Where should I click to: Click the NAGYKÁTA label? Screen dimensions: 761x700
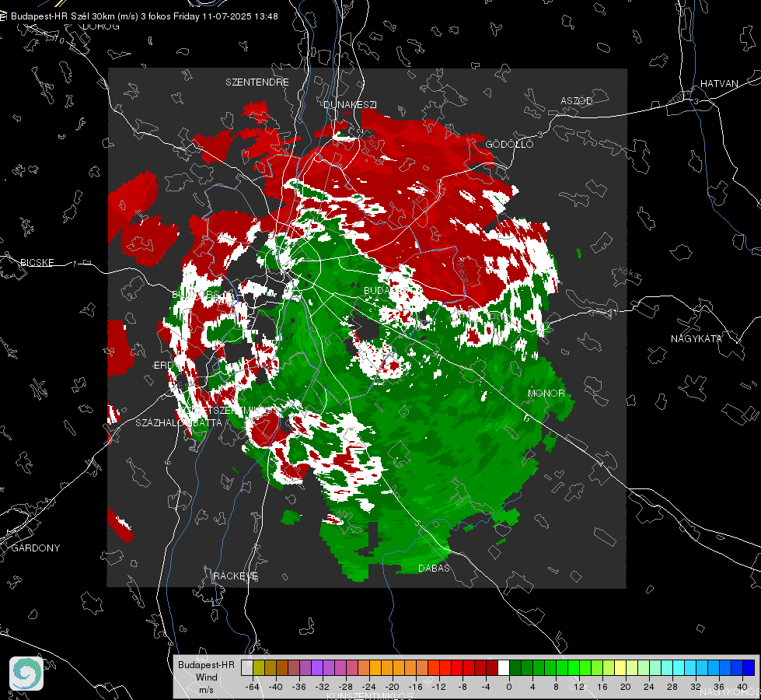click(x=696, y=339)
